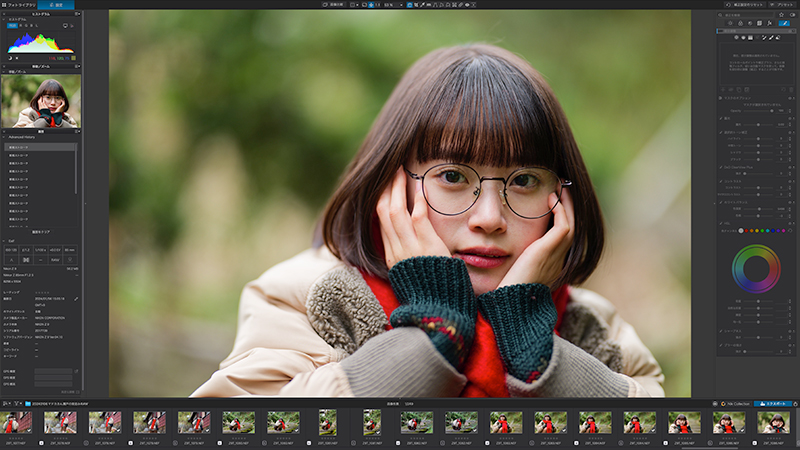The height and width of the screenshot is (450, 800).
Task: Click the Presets button at top right
Action: point(784,4)
